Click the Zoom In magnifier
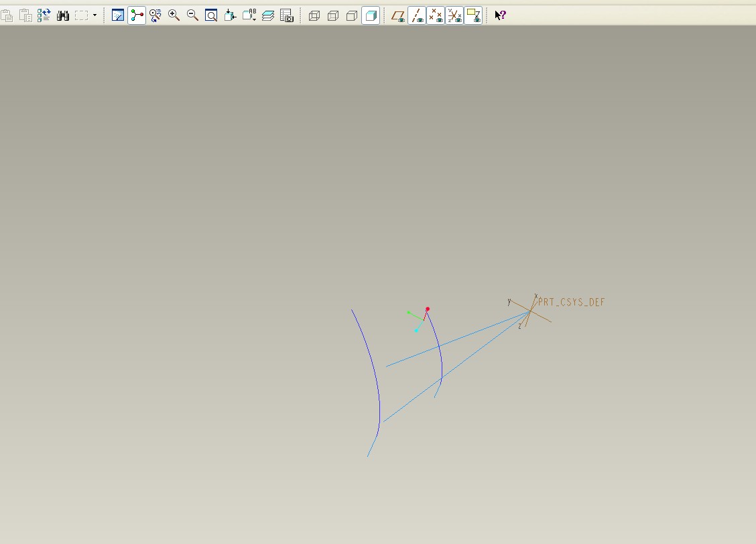 point(174,15)
